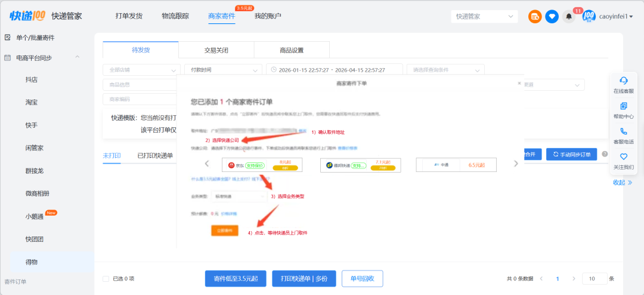The image size is (644, 295).
Task: Click the blue diamond membership icon
Action: pos(552,17)
